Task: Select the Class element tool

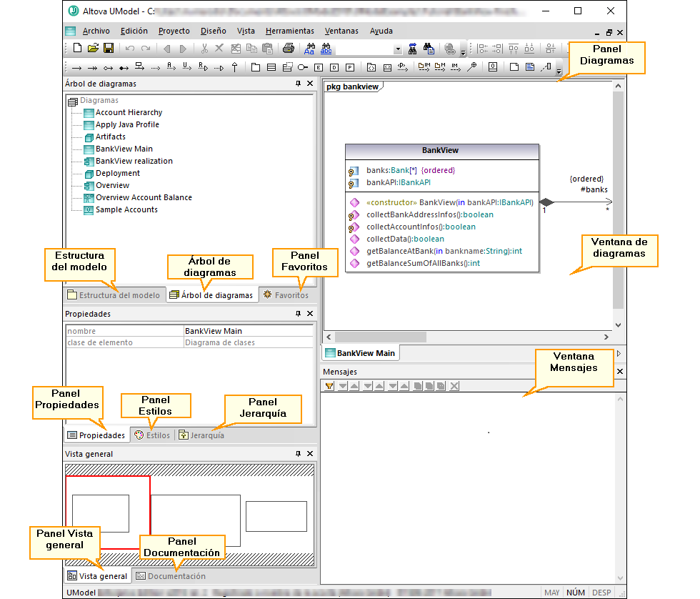Action: [x=271, y=67]
